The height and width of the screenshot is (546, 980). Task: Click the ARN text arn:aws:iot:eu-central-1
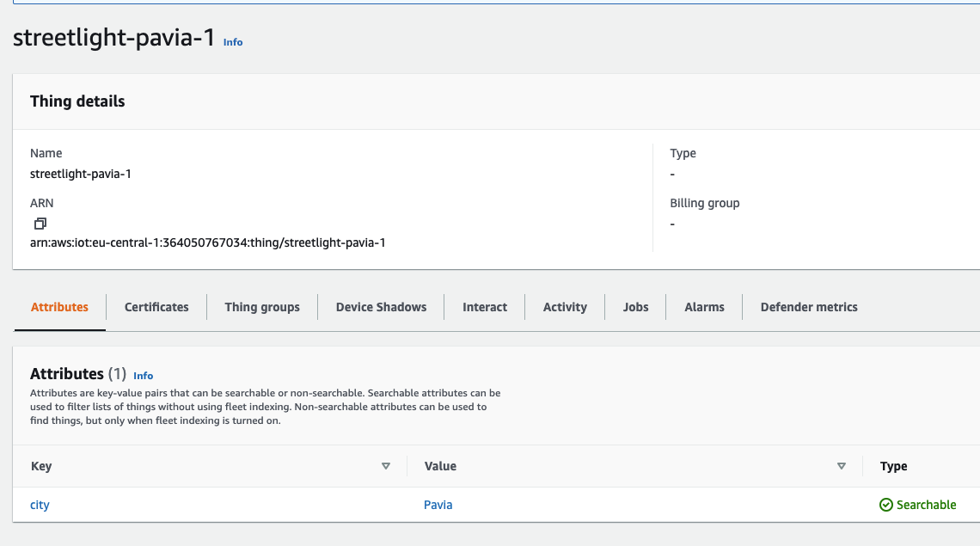207,242
